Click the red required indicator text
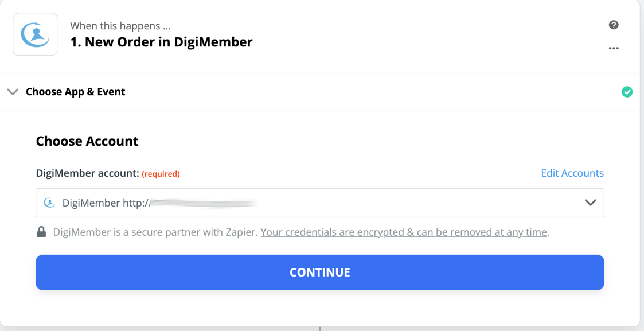644x331 pixels. click(161, 174)
